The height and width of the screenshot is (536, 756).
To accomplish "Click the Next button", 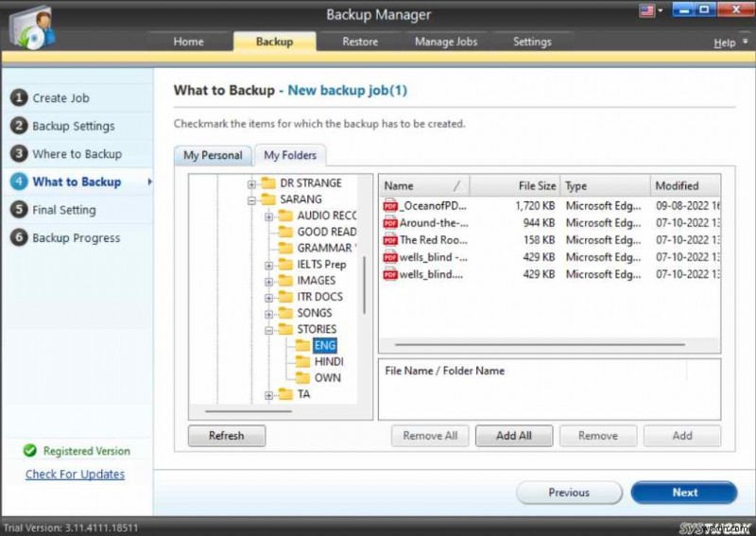I will [684, 493].
